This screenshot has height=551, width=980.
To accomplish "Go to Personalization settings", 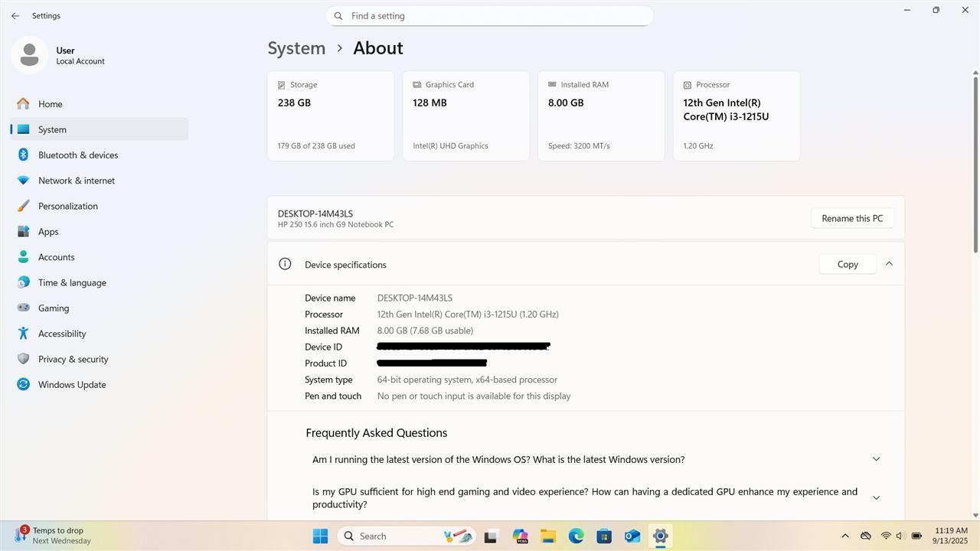I will [x=100, y=206].
